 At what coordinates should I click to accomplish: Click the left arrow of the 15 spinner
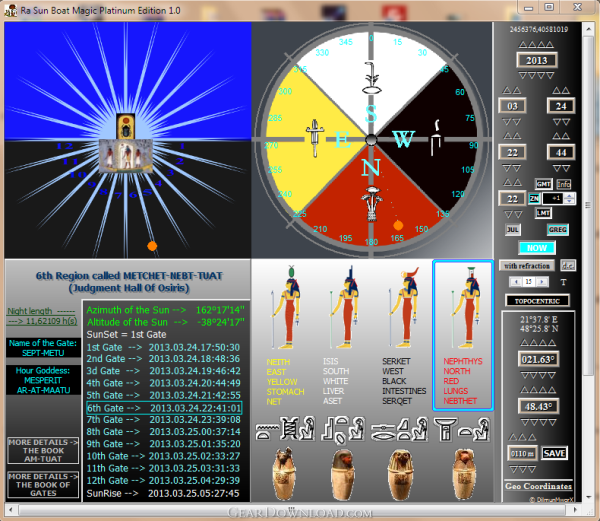pyautogui.click(x=516, y=282)
